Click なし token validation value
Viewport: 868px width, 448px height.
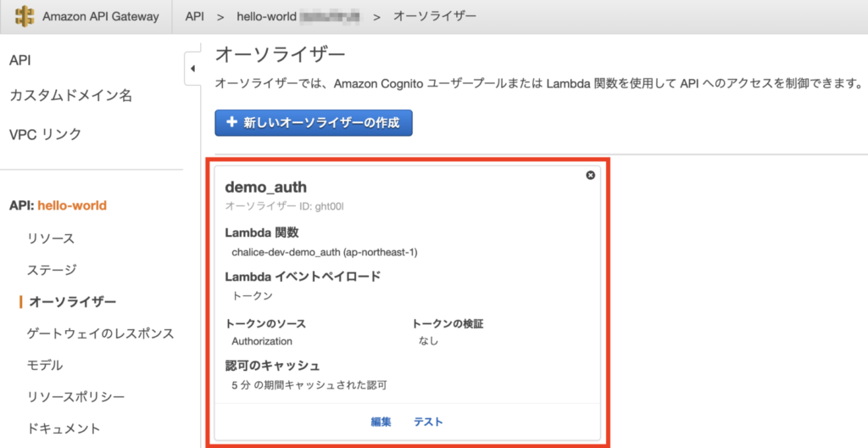(428, 341)
